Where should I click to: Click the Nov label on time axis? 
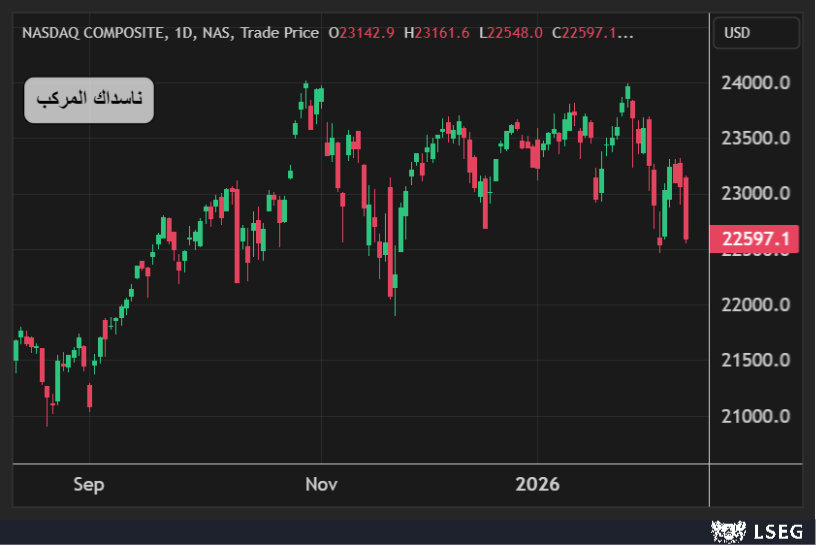(321, 485)
